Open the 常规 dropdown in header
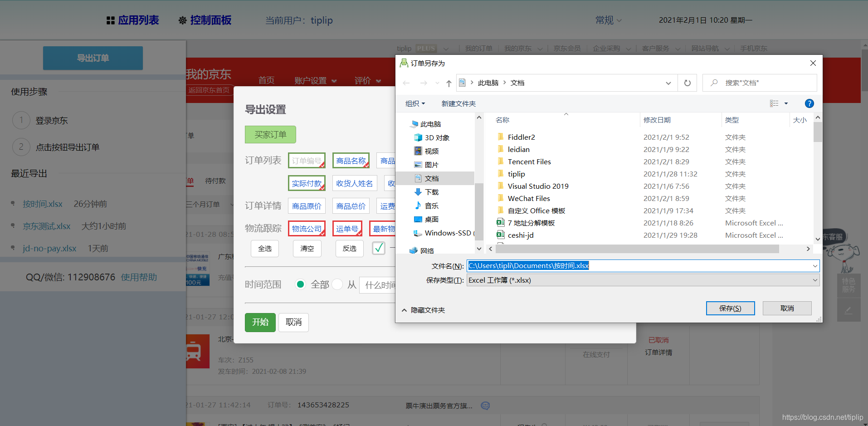This screenshot has height=426, width=868. 608,20
